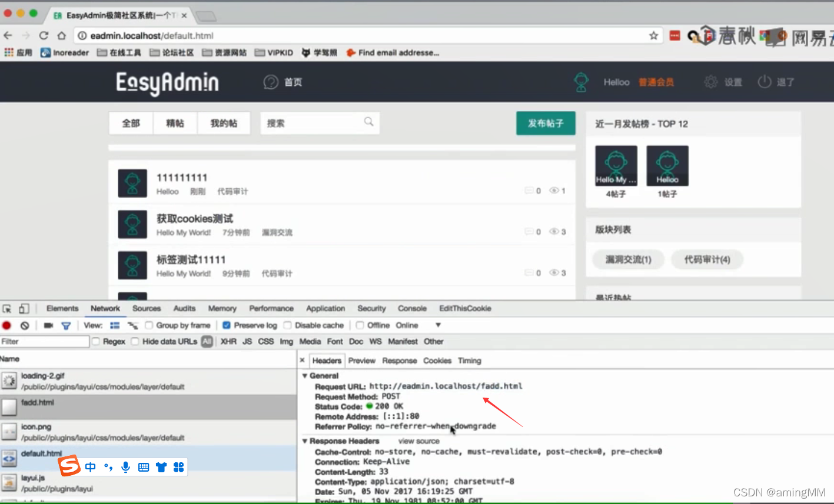Image resolution: width=834 pixels, height=504 pixels.
Task: Select the default.html request row
Action: 148,458
